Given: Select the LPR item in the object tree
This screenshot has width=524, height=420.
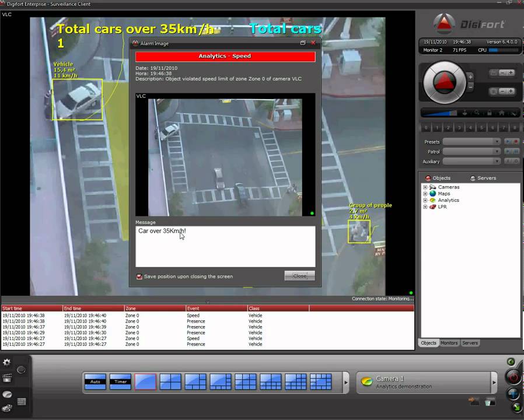Looking at the screenshot, I should (x=442, y=207).
